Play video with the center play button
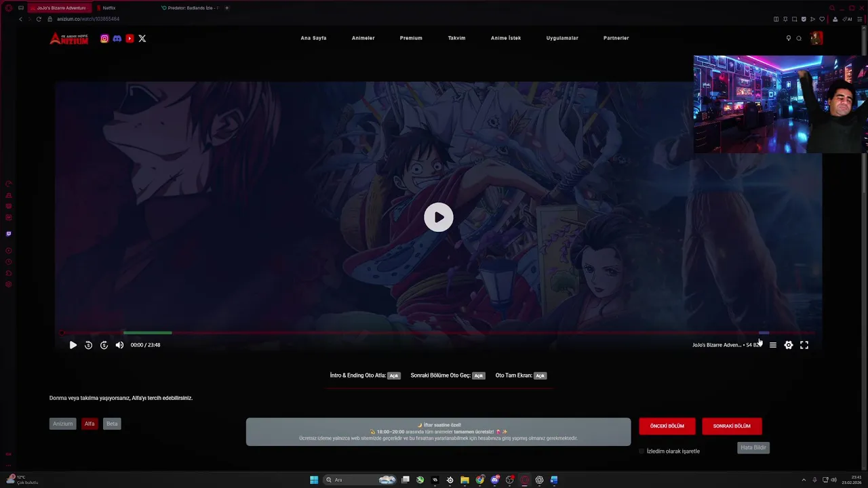 point(439,218)
